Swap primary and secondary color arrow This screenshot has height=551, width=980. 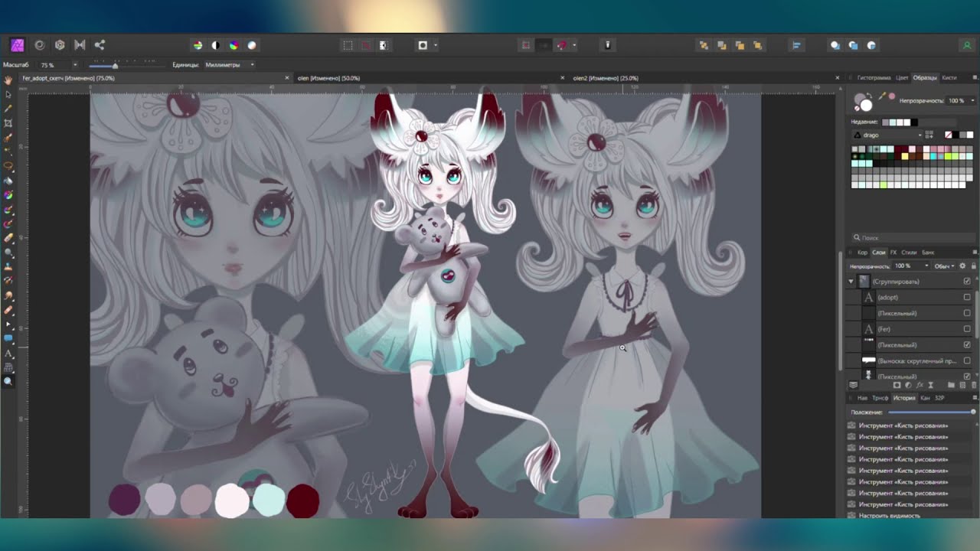point(870,96)
